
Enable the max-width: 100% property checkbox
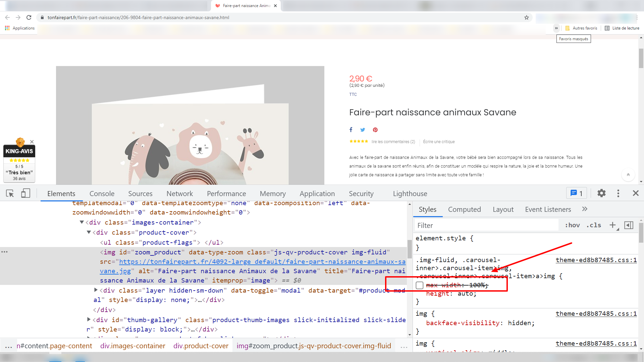420,285
